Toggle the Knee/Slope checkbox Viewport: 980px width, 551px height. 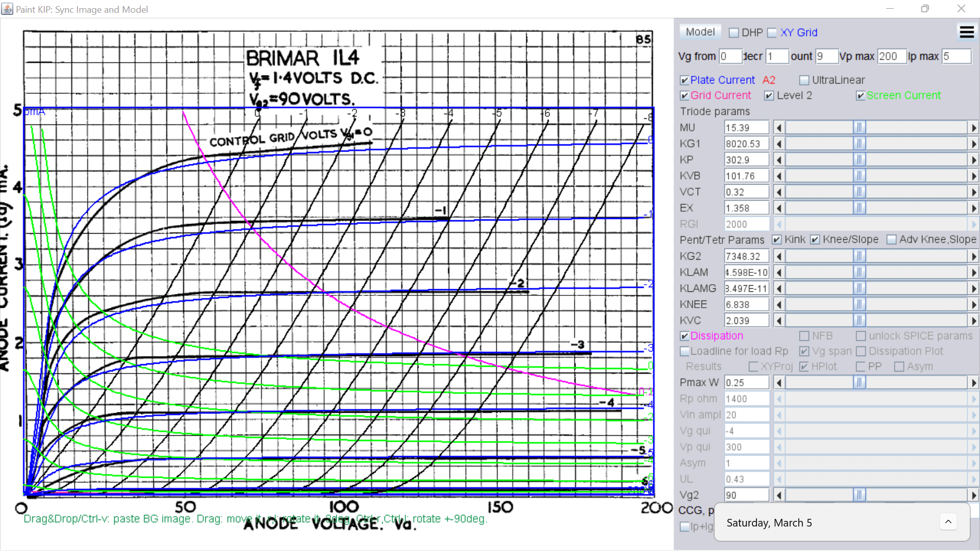[x=815, y=240]
